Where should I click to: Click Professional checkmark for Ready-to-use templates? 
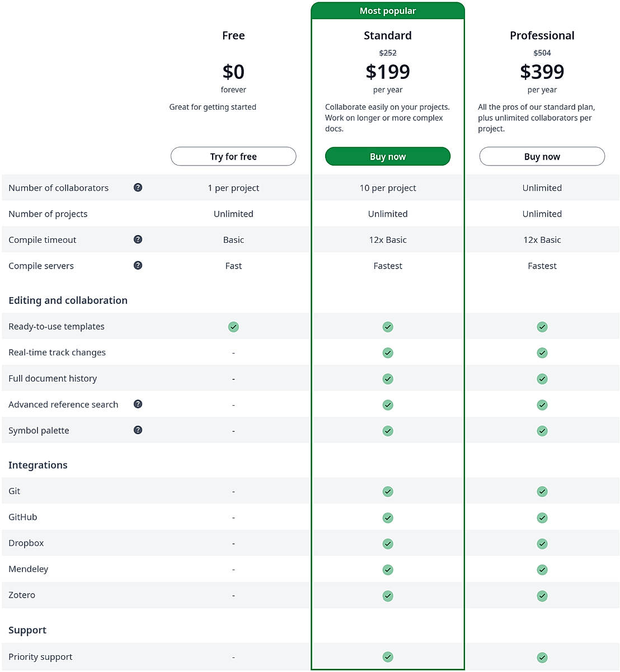pyautogui.click(x=542, y=327)
